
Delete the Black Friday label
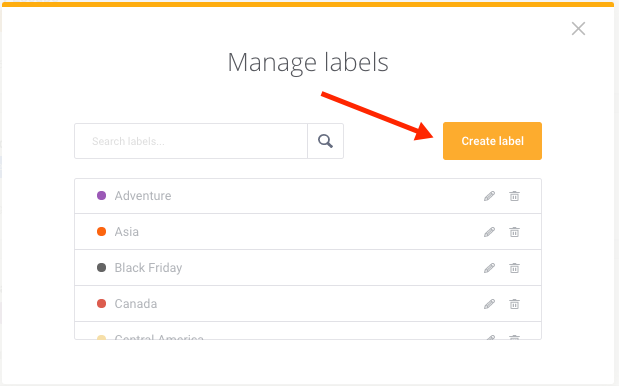click(x=514, y=268)
